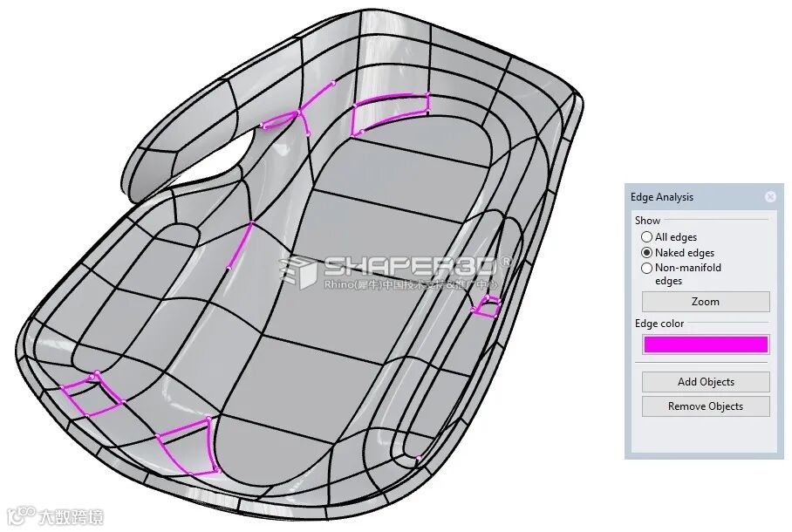Image resolution: width=792 pixels, height=532 pixels.
Task: Close the Edge Analysis panel
Action: point(770,196)
